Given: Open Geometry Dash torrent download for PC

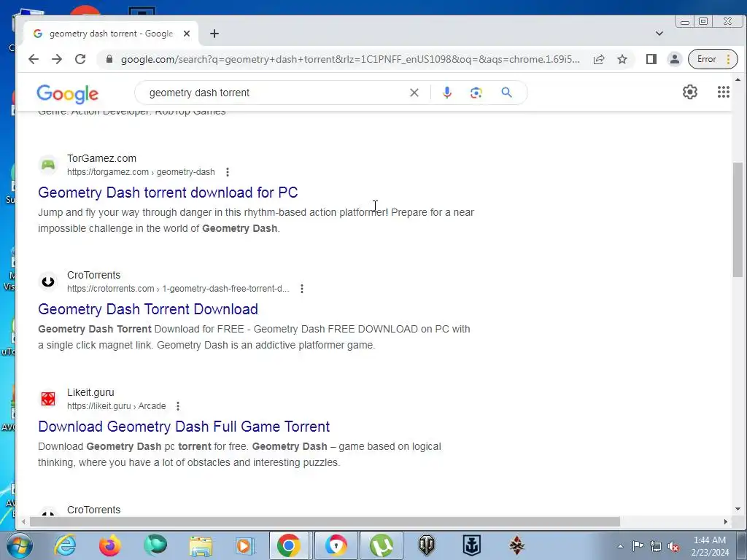Looking at the screenshot, I should 168,192.
